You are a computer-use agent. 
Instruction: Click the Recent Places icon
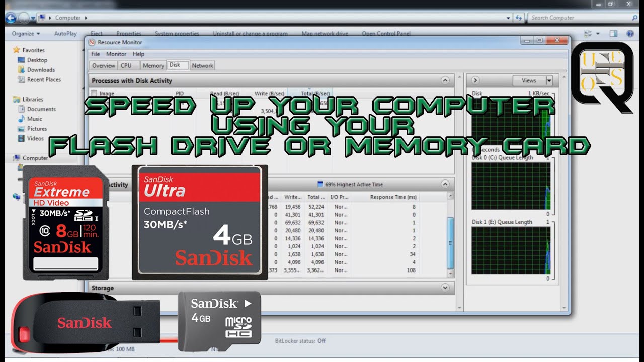(21, 79)
